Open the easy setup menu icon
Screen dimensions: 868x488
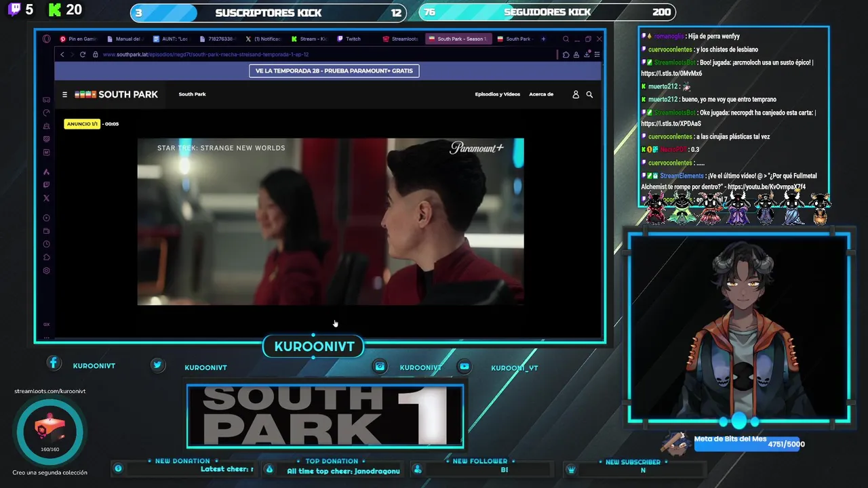597,54
